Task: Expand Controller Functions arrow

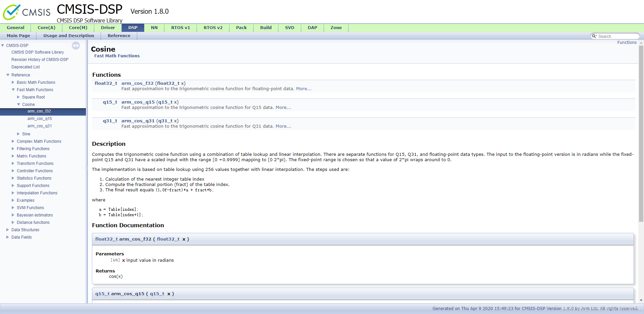Action: tap(13, 171)
